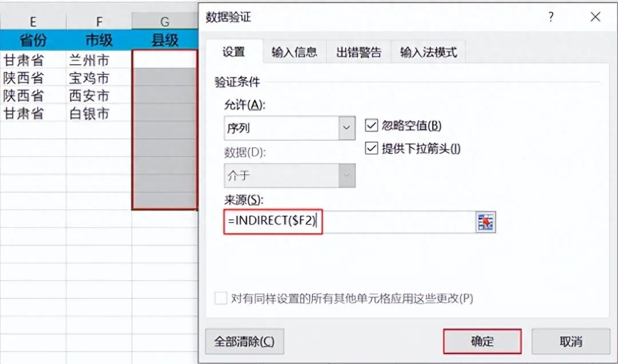The width and height of the screenshot is (618, 364).
Task: Select the cell containing 陕西省 beside 宝鸡市
Action: (x=33, y=78)
